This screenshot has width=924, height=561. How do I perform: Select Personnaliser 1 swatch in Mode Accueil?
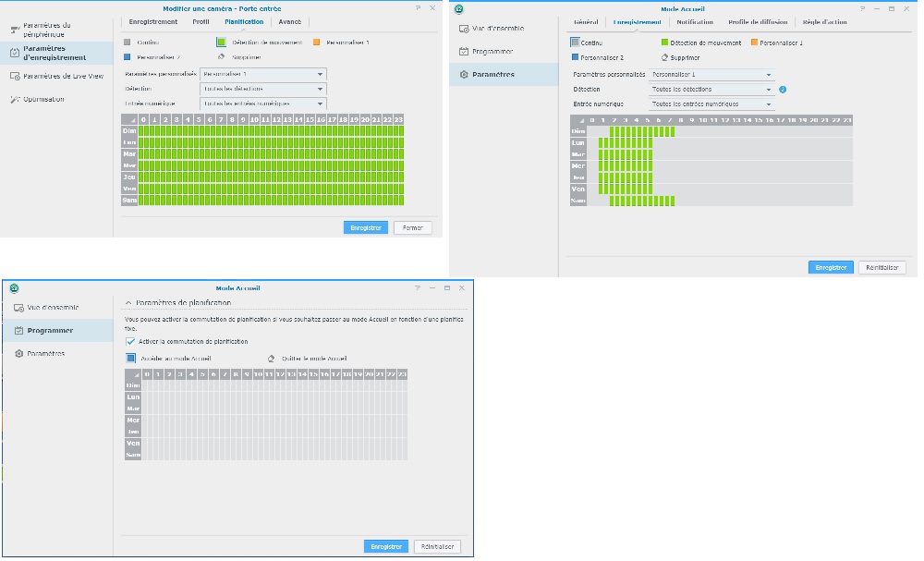coord(754,43)
